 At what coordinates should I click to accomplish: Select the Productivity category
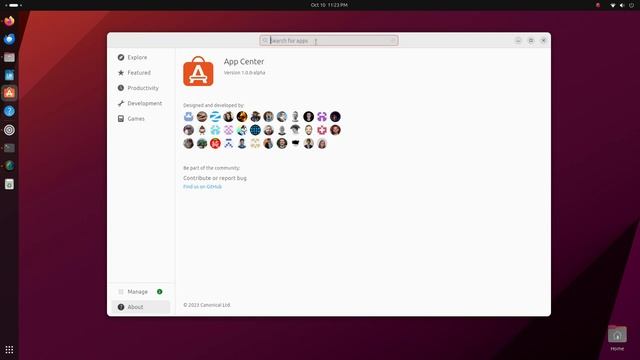click(x=140, y=88)
